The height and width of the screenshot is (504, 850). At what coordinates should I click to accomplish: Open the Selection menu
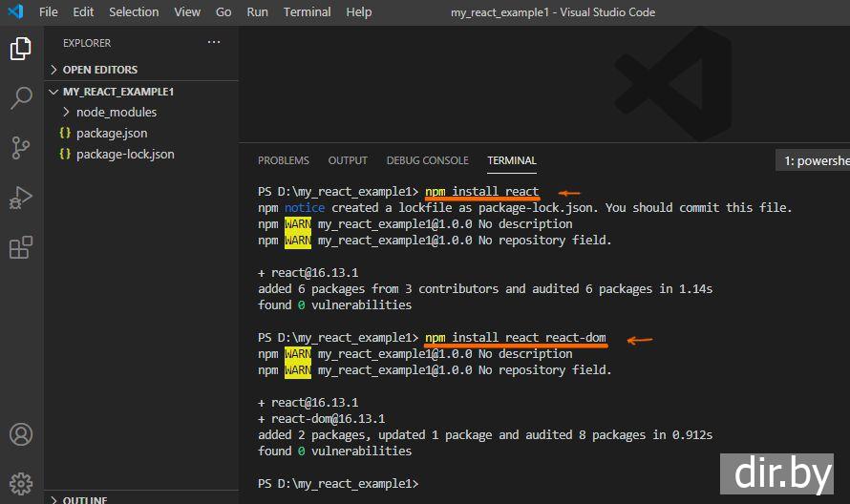click(134, 12)
